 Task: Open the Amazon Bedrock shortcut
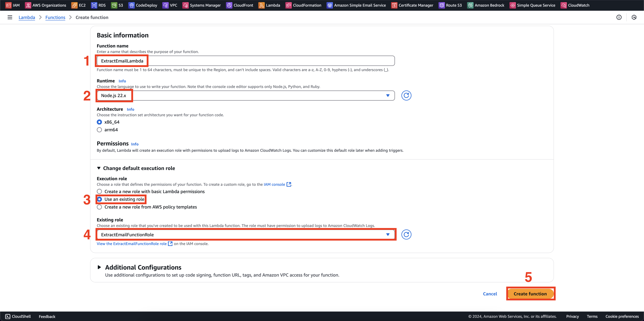486,5
